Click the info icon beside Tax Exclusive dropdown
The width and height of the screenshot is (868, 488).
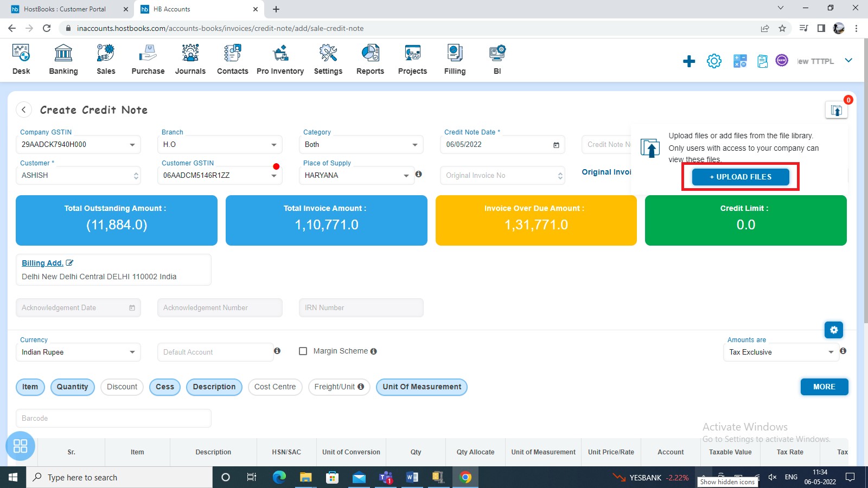coord(843,351)
